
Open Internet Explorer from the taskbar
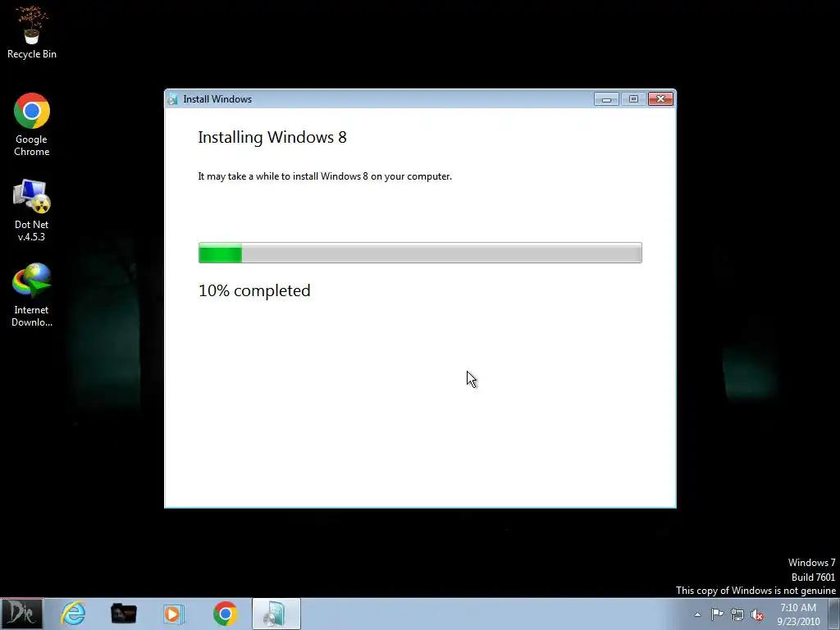click(x=73, y=614)
